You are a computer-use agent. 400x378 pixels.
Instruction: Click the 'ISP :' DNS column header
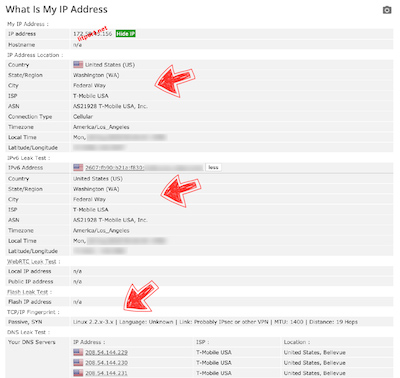pyautogui.click(x=203, y=342)
